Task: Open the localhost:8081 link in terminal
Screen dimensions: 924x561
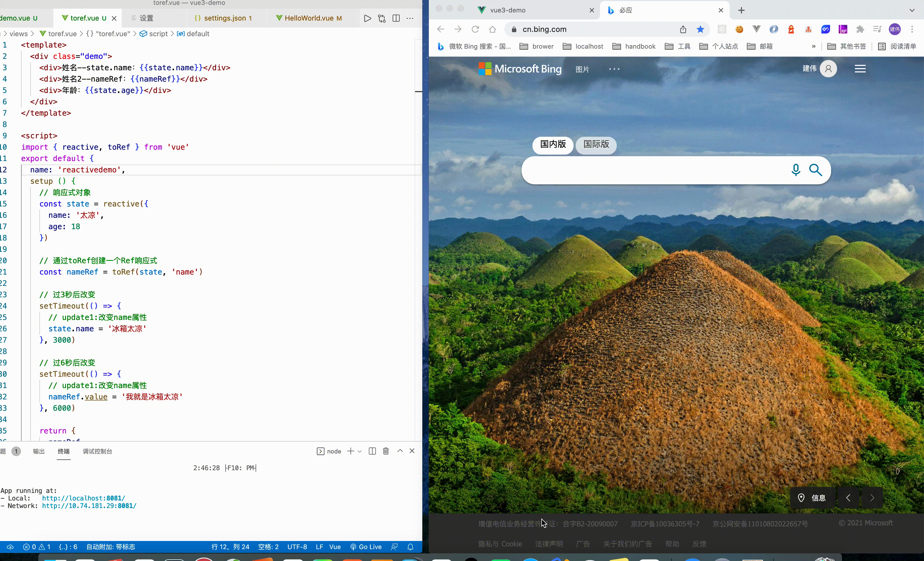Action: tap(83, 498)
